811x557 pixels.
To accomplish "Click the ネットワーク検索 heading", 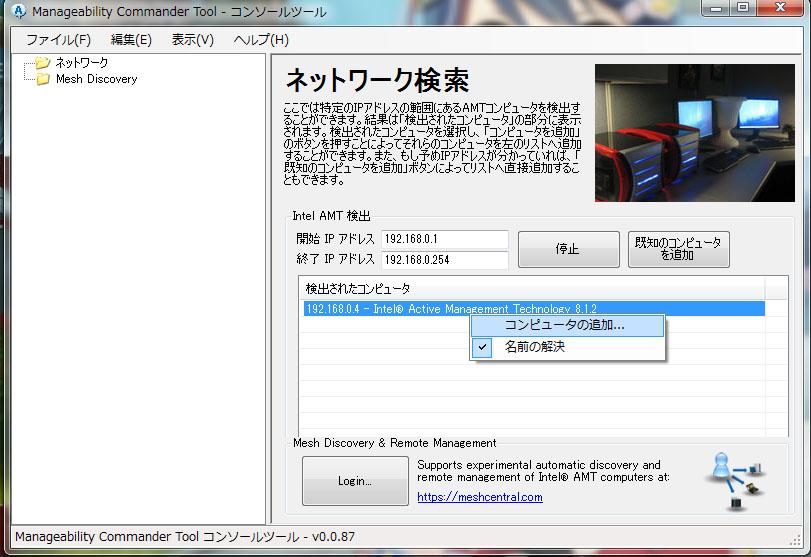I will point(377,80).
